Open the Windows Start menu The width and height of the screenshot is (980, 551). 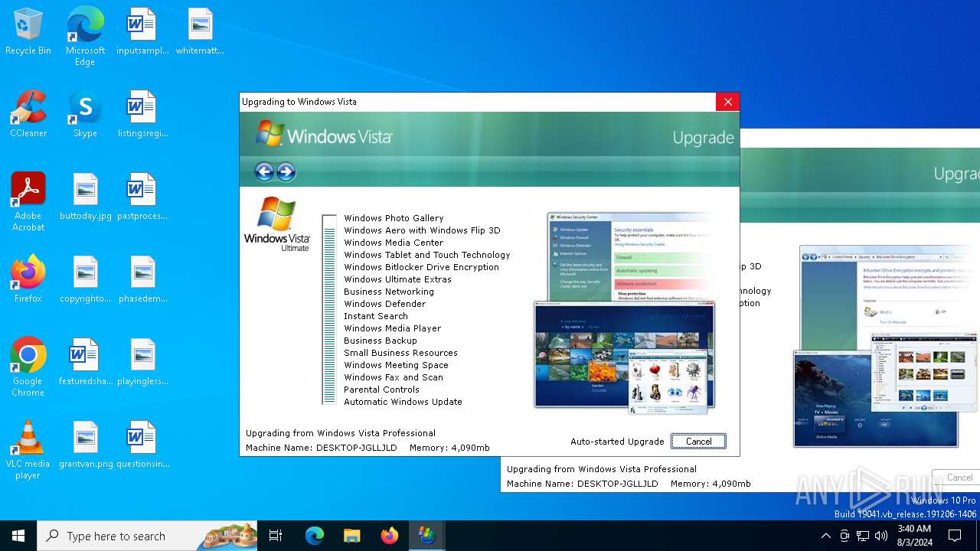click(x=18, y=536)
